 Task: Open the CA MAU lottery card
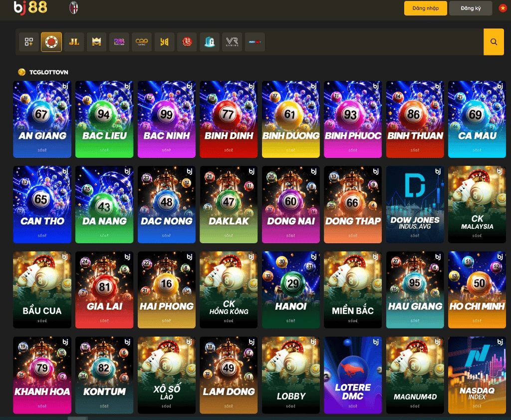(x=477, y=119)
